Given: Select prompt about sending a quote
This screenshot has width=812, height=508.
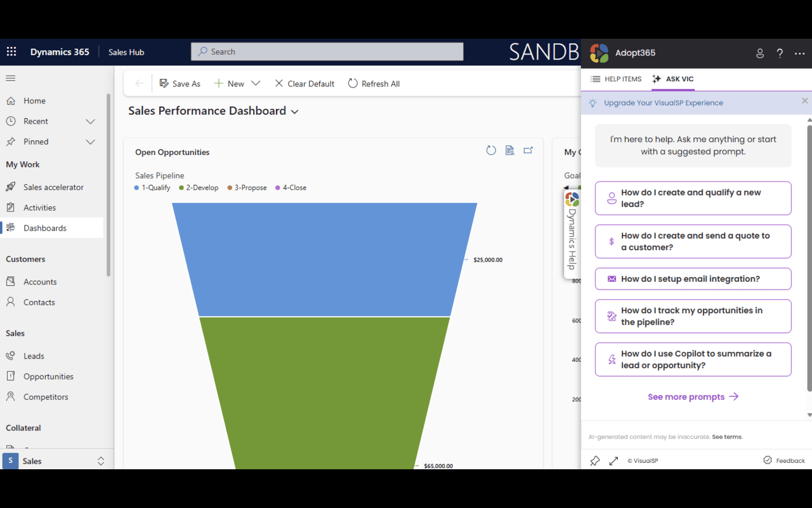Looking at the screenshot, I should click(693, 241).
